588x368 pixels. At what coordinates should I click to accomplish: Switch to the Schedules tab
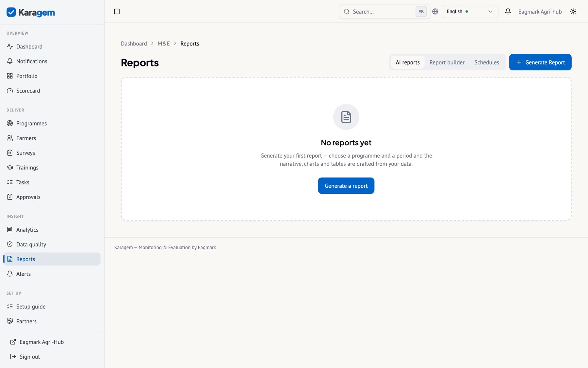coord(487,62)
